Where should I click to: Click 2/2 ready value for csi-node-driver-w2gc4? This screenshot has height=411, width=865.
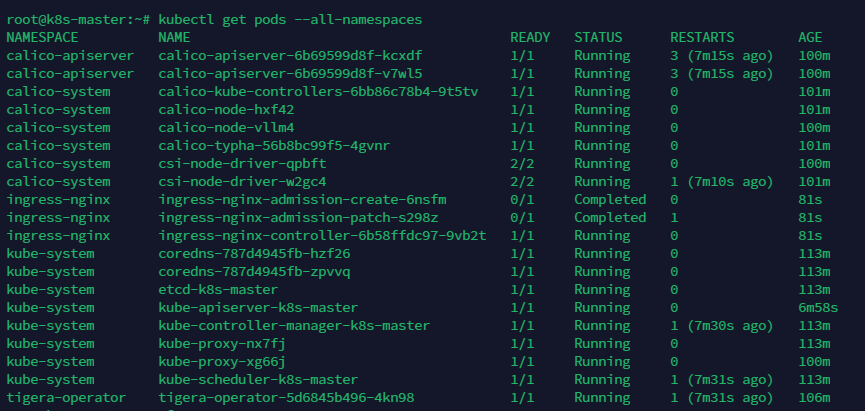click(x=522, y=182)
